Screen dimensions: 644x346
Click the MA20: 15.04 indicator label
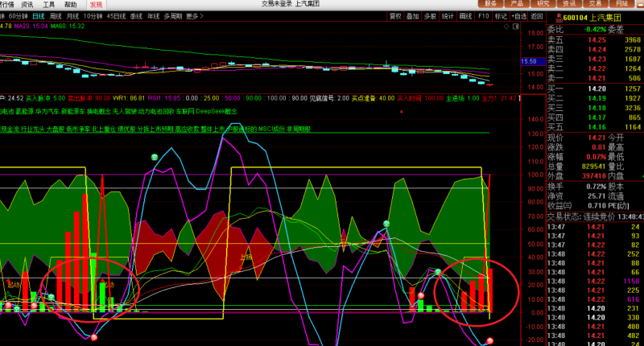(31, 26)
